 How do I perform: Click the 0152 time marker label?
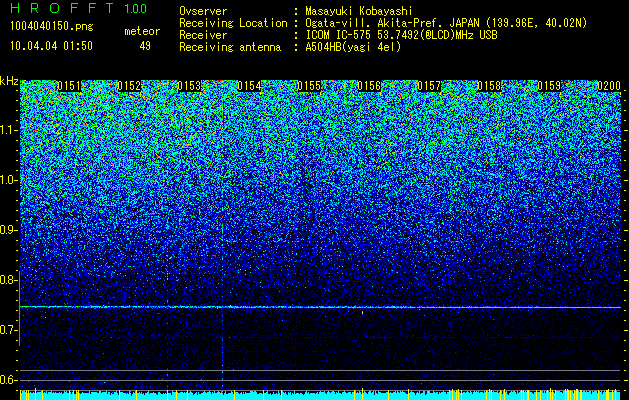(x=129, y=86)
